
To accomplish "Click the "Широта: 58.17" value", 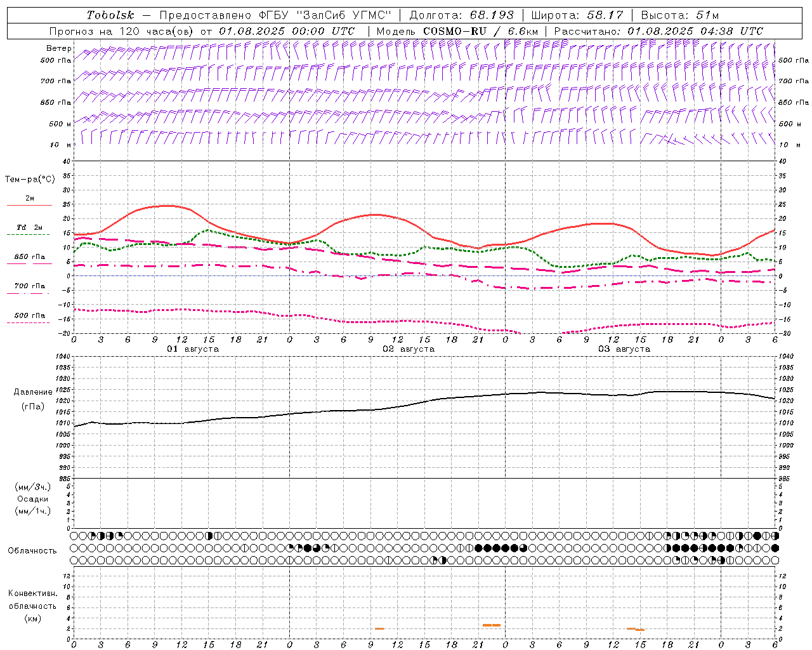I will click(577, 15).
